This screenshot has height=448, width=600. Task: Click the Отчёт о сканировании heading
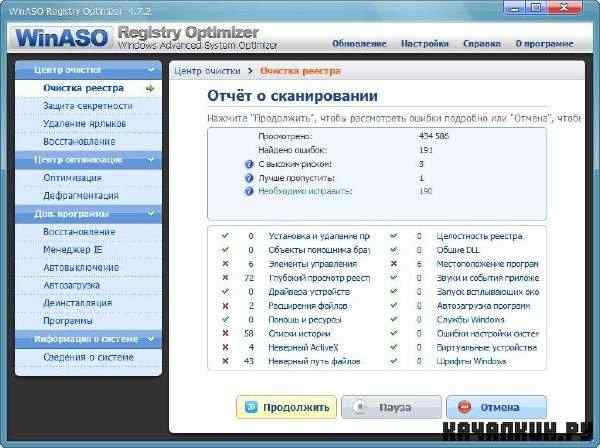[292, 96]
